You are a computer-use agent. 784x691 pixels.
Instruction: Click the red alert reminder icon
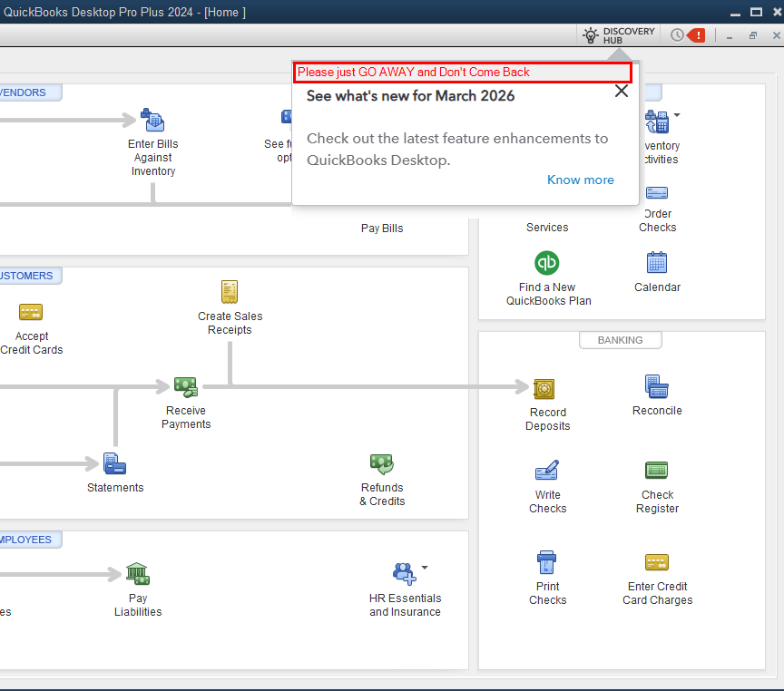695,35
